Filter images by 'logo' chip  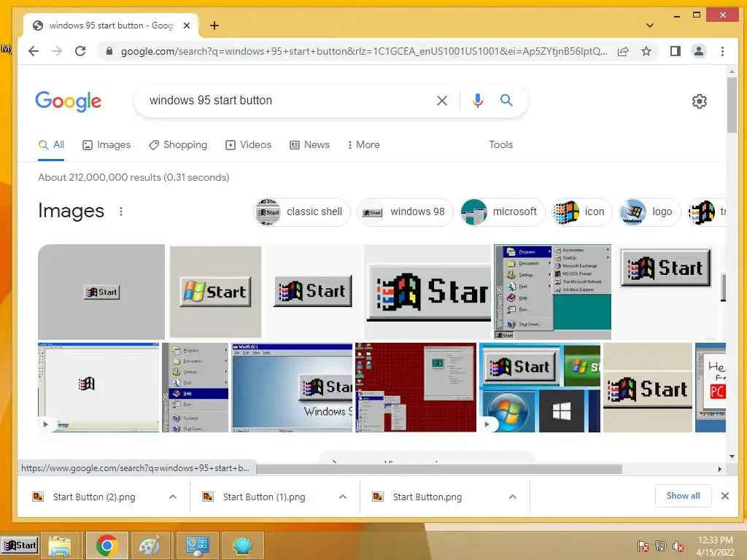point(649,212)
